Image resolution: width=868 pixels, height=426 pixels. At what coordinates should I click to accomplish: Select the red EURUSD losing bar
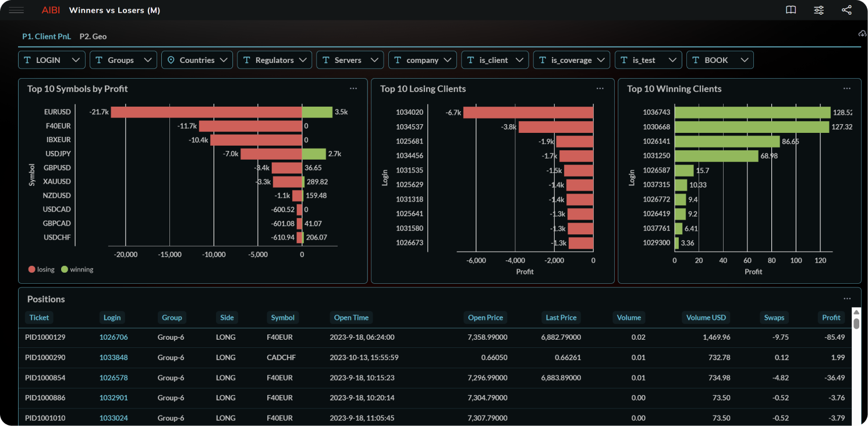pos(206,112)
